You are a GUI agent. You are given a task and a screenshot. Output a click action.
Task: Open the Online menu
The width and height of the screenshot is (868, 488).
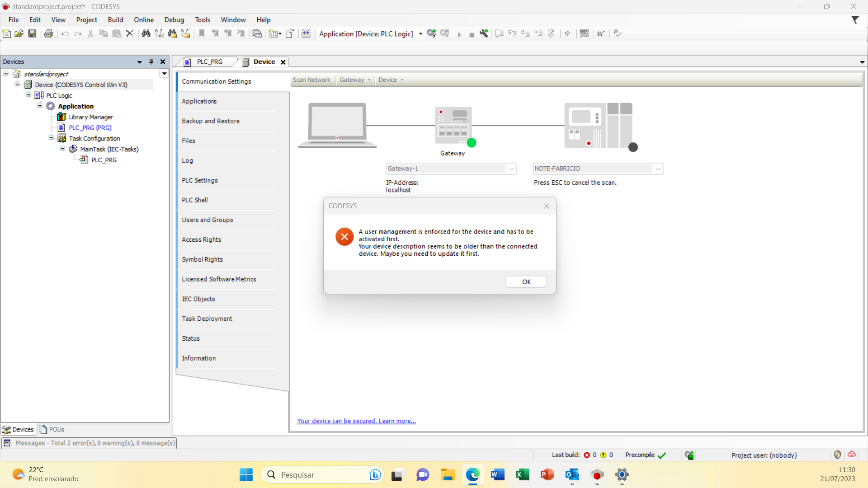tap(143, 20)
